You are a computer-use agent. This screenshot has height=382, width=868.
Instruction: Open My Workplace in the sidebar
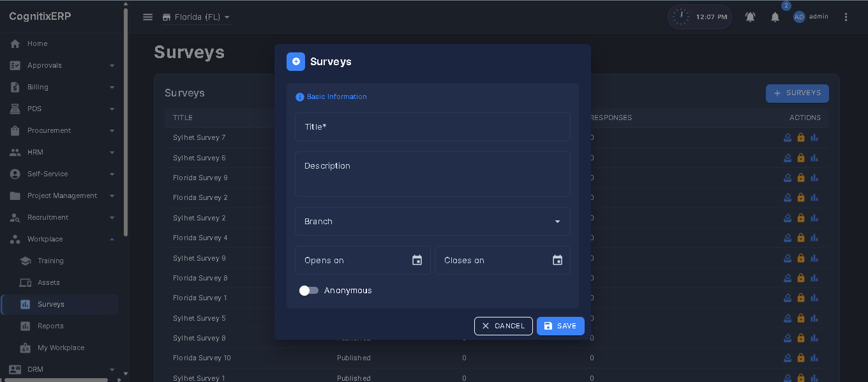[60, 348]
